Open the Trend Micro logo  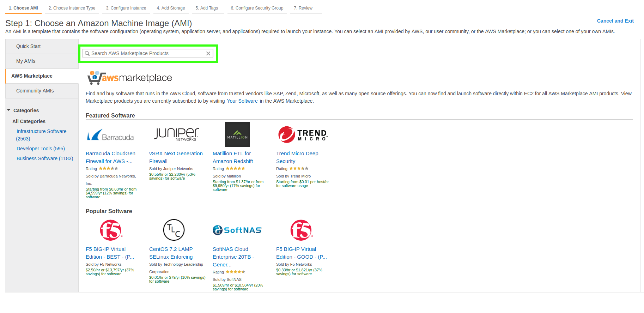tap(303, 134)
